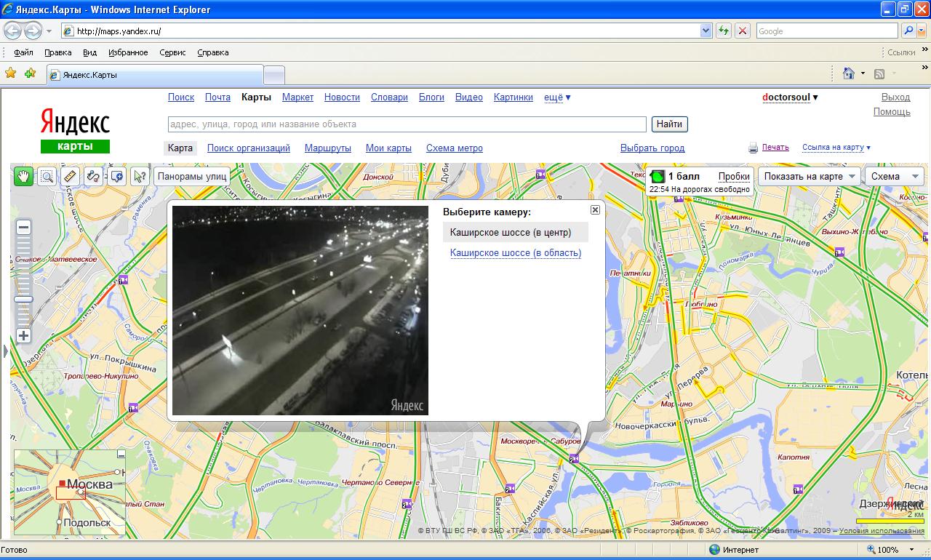
Task: Open the Файл menu
Action: click(23, 52)
